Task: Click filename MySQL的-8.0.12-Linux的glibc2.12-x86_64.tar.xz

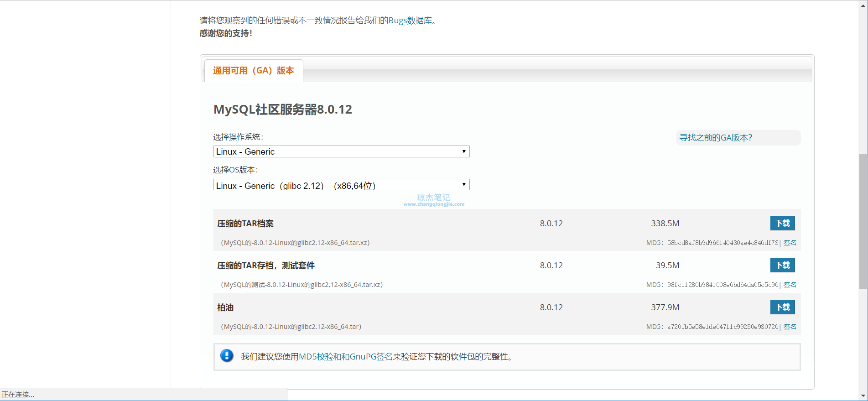Action: click(x=295, y=243)
